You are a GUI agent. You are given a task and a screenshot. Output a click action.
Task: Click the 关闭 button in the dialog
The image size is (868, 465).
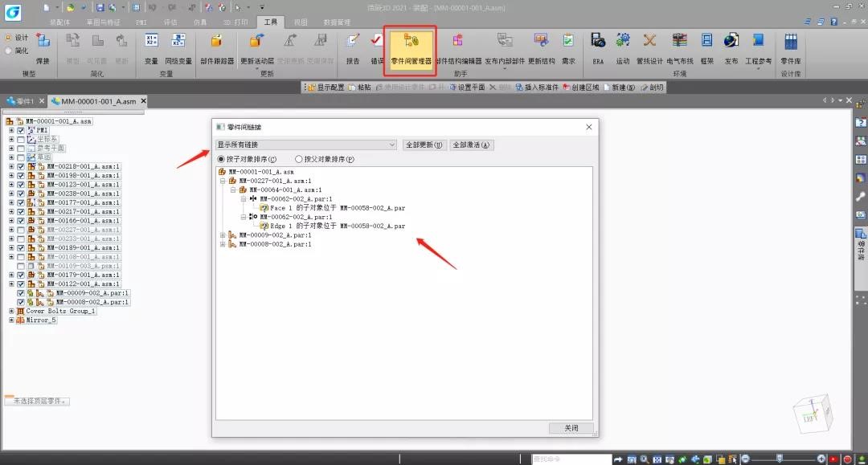(x=571, y=428)
